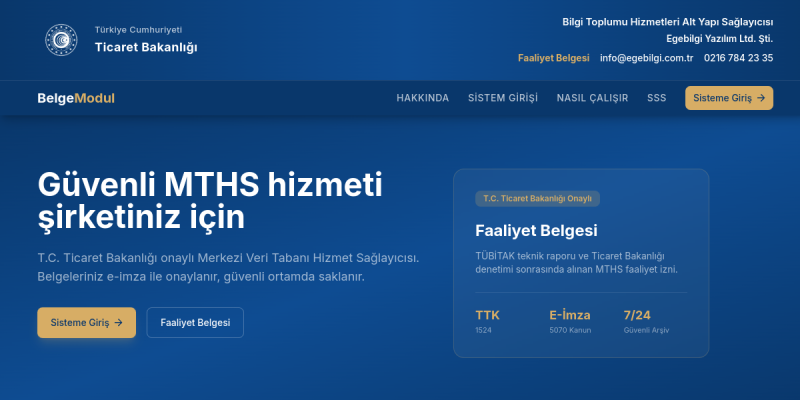Click the info@egebilgi.com.tr email link

click(646, 58)
